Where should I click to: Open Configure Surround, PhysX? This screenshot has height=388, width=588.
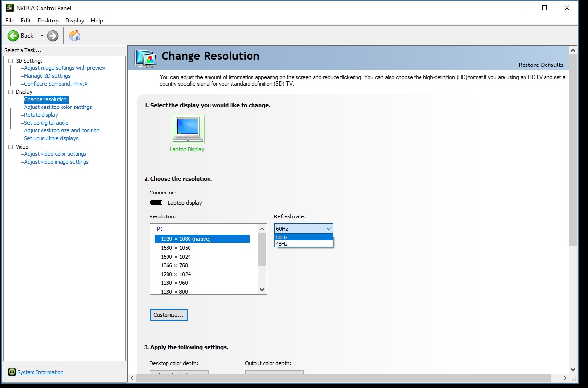(x=56, y=84)
